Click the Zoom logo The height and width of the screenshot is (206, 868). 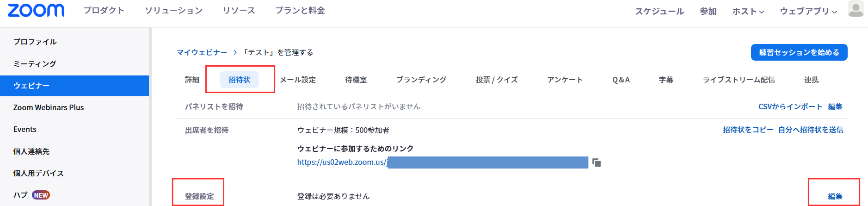(x=36, y=10)
